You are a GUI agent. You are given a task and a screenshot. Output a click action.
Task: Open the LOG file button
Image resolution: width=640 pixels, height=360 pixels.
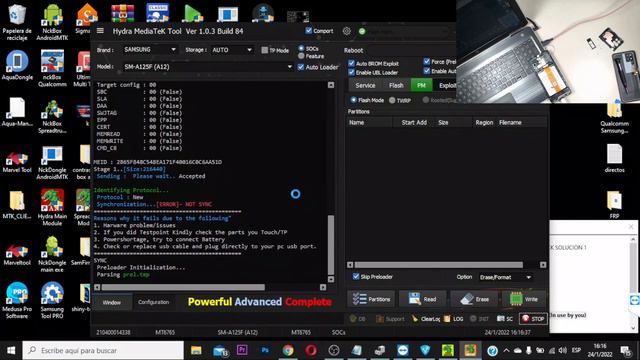pyautogui.click(x=453, y=319)
